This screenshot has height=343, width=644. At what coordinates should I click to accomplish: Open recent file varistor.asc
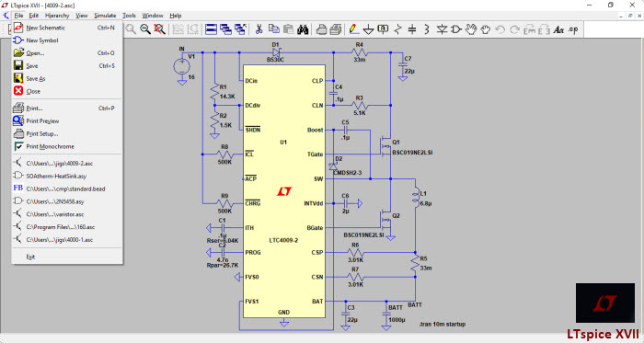pos(67,214)
